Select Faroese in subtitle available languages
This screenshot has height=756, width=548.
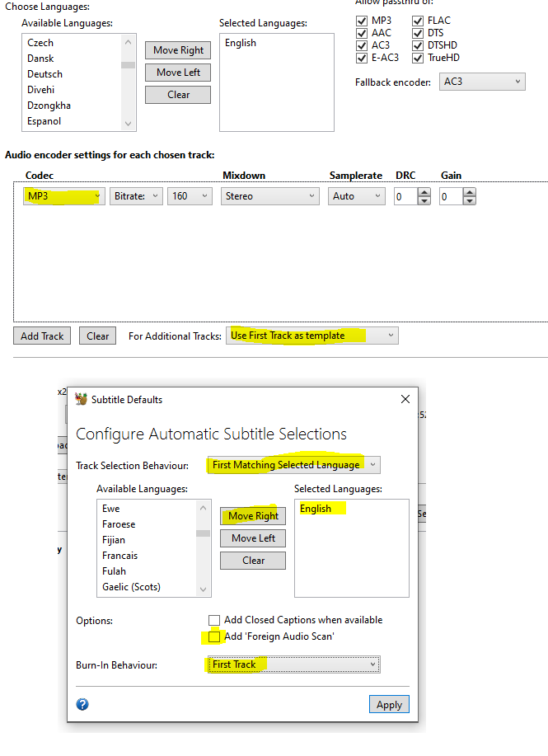point(119,524)
